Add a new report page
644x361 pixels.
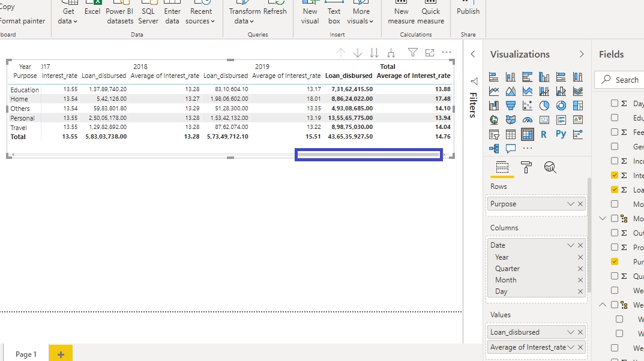point(61,354)
